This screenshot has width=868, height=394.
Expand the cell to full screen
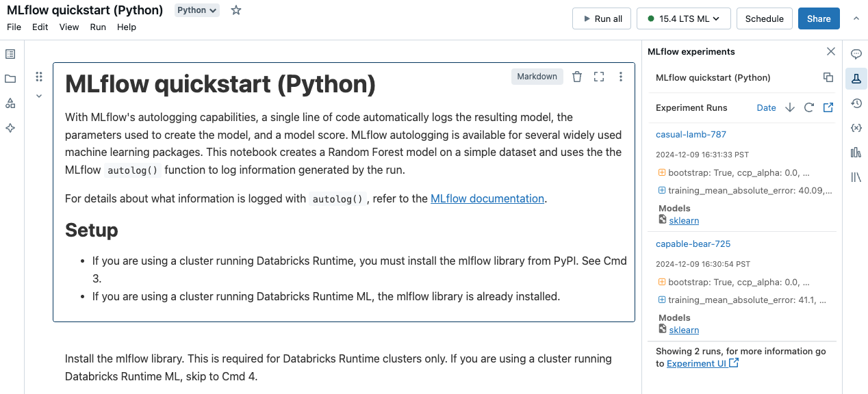[x=599, y=77]
